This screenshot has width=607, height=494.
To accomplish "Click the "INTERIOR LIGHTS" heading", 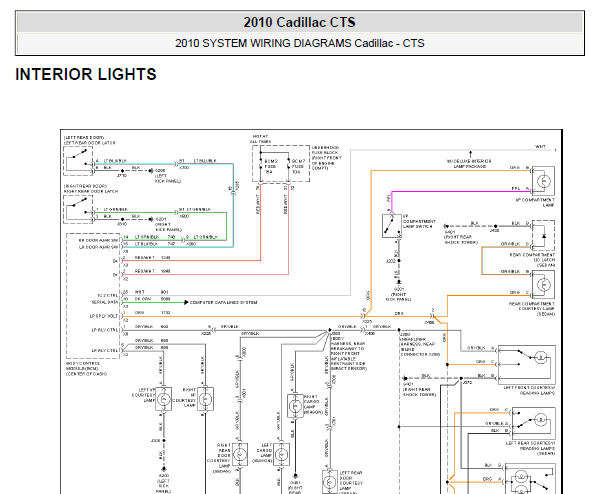I will [x=86, y=74].
